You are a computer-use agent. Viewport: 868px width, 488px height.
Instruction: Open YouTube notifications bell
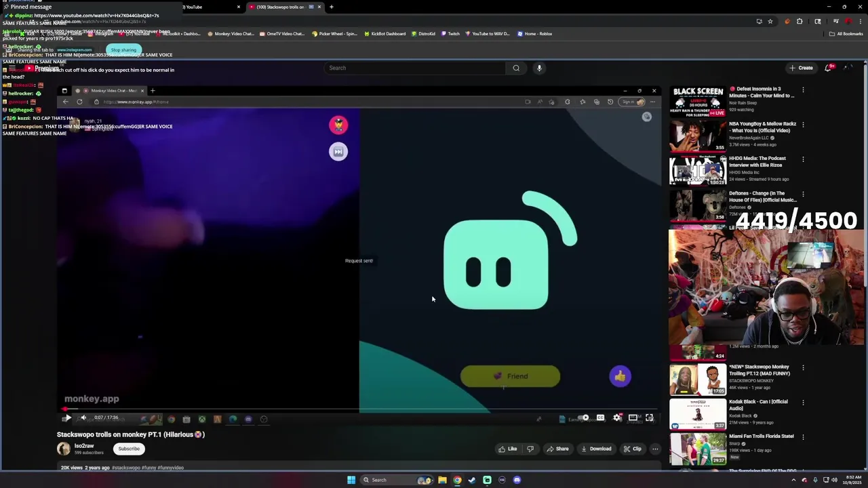pyautogui.click(x=829, y=68)
